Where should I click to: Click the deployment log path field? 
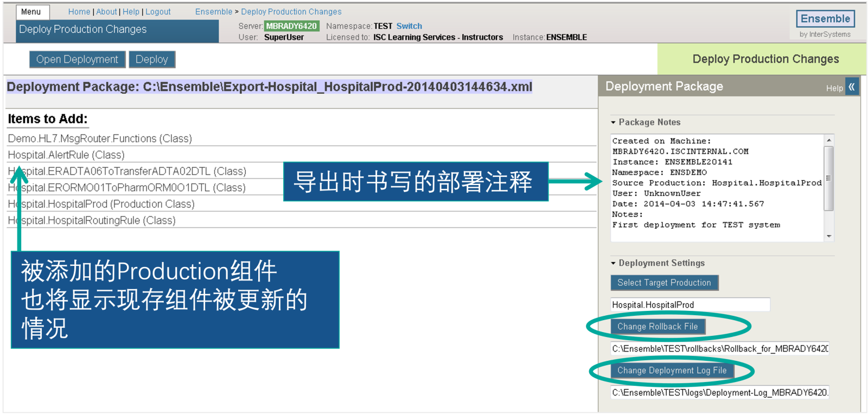click(x=720, y=393)
